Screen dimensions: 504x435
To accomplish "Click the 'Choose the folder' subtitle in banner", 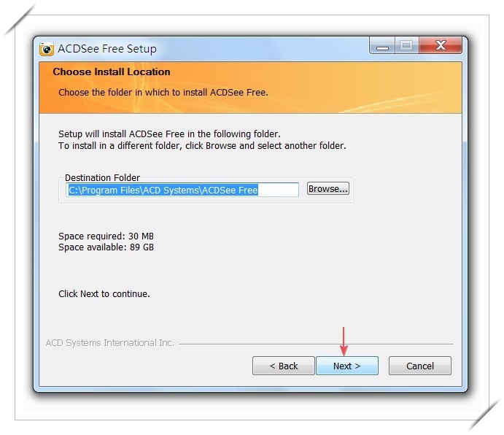I will 163,93.
